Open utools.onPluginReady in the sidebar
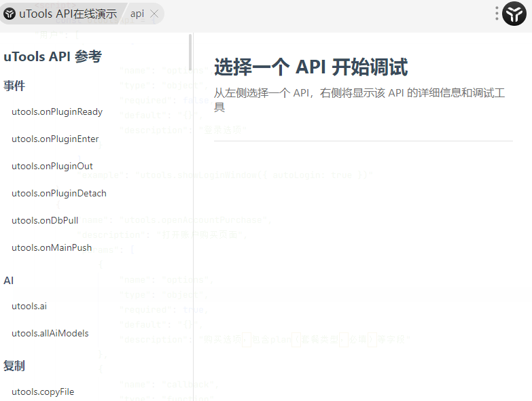Screen dimensions: 532x401 tap(57, 111)
